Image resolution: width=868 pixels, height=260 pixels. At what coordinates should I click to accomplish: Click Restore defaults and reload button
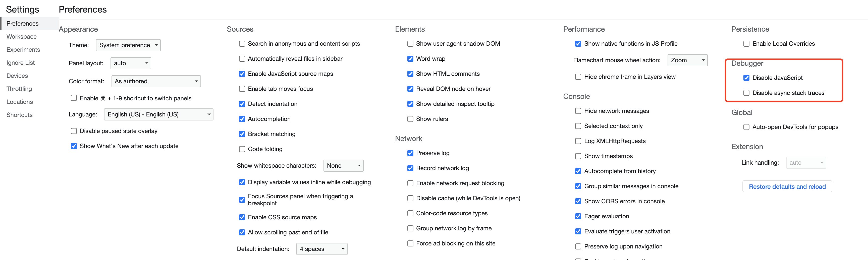pyautogui.click(x=787, y=186)
